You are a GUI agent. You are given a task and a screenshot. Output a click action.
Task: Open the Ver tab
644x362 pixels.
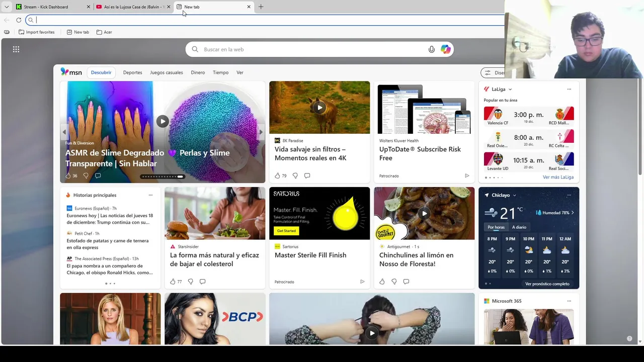(x=240, y=72)
